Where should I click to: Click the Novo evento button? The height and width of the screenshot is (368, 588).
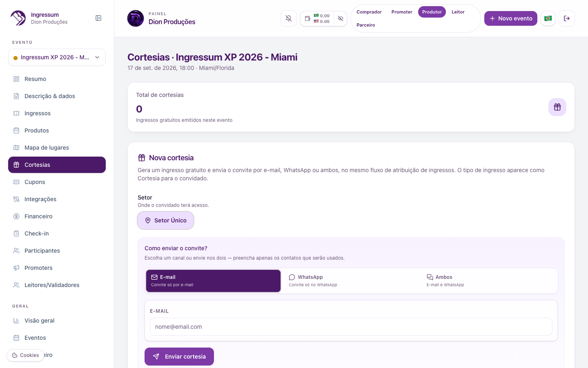click(x=511, y=18)
